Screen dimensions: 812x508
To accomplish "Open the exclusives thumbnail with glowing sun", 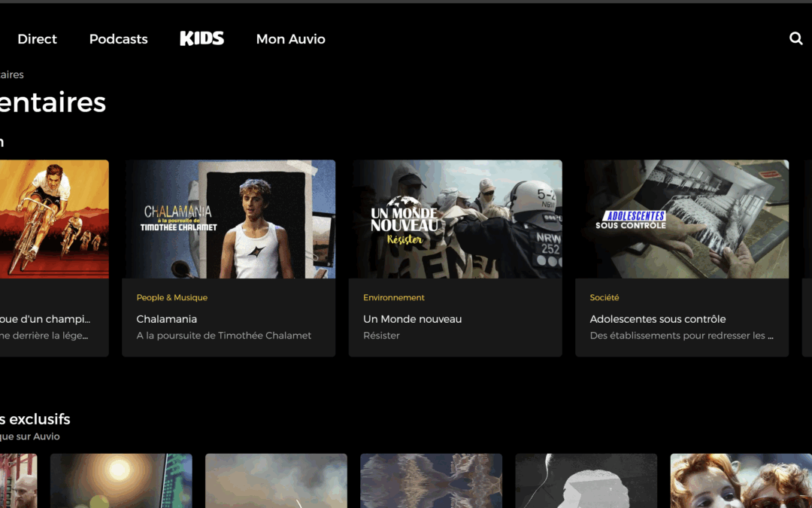I will [x=121, y=480].
